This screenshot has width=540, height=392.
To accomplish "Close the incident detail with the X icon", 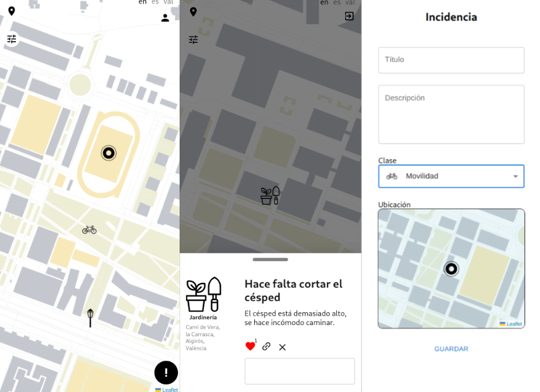I will click(x=282, y=347).
